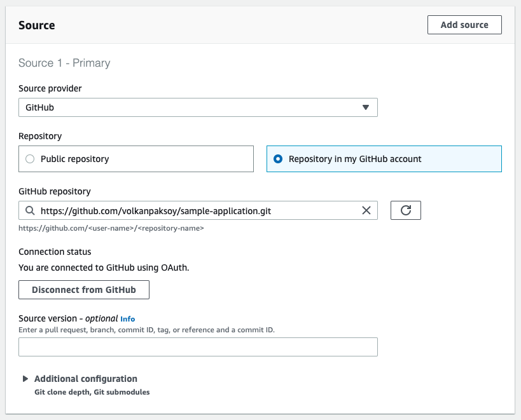Click the Git clone depth, Git submodules text
521x420 pixels.
tap(92, 392)
